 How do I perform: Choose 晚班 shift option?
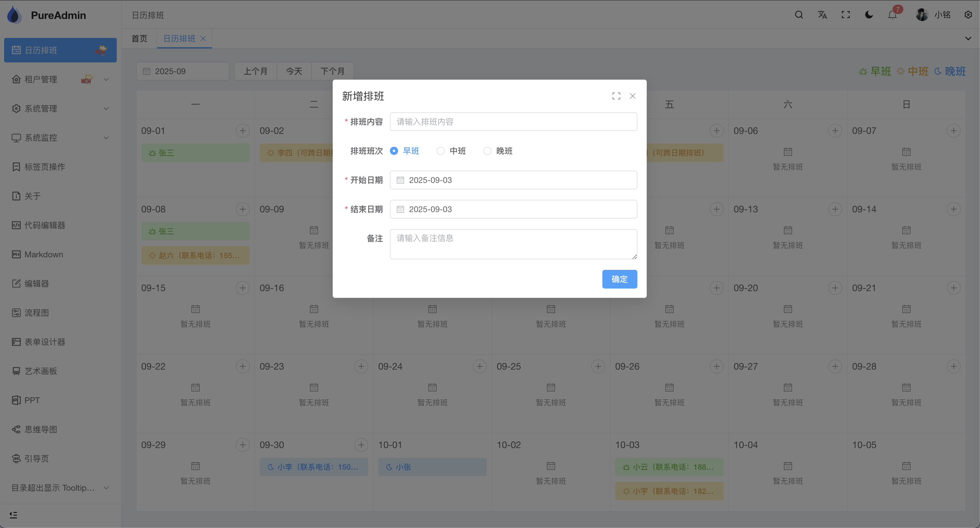487,151
